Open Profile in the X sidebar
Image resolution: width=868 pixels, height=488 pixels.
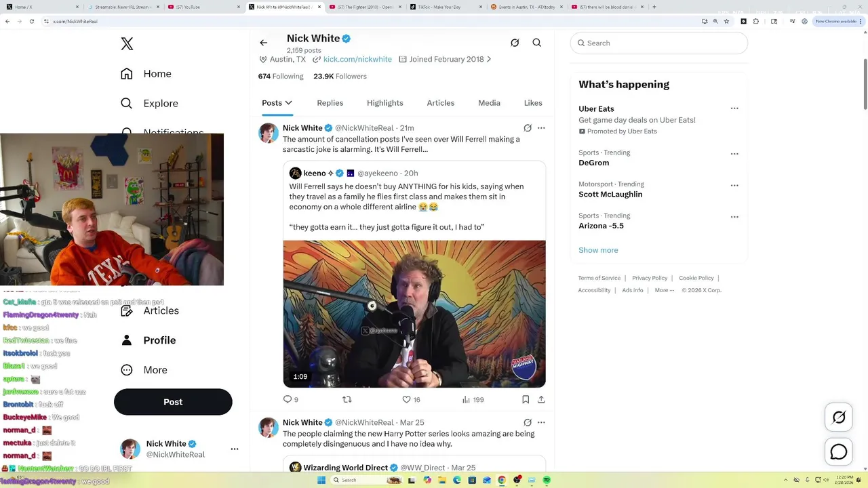click(149, 340)
